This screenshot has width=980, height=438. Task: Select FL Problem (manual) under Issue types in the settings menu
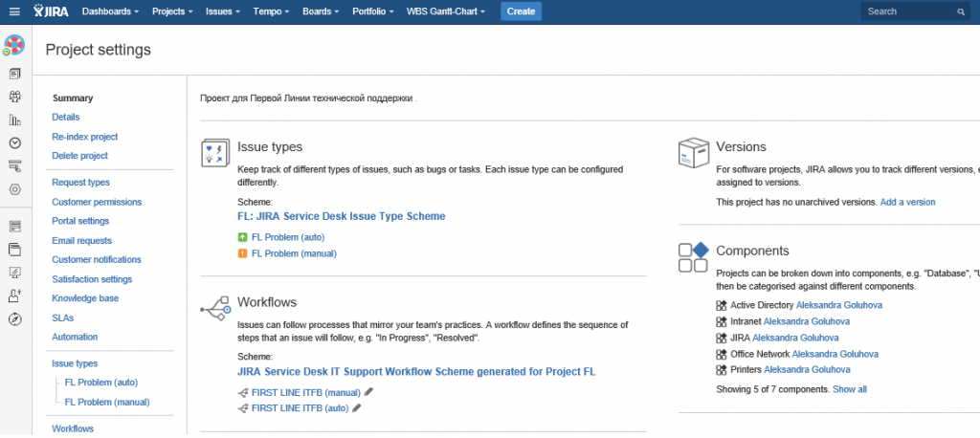point(107,403)
